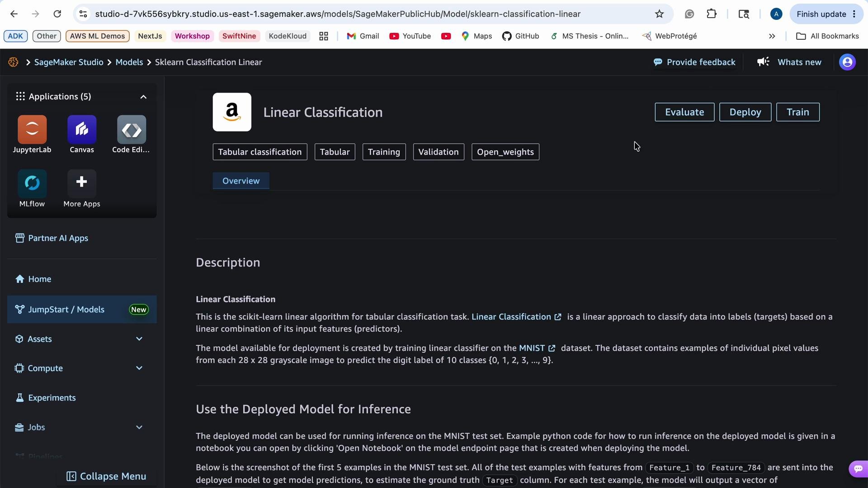The image size is (868, 488).
Task: Open the Workshop bookmark
Action: [192, 36]
